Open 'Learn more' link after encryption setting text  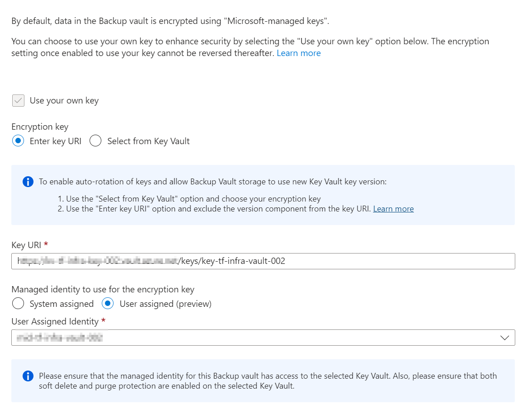tap(299, 53)
